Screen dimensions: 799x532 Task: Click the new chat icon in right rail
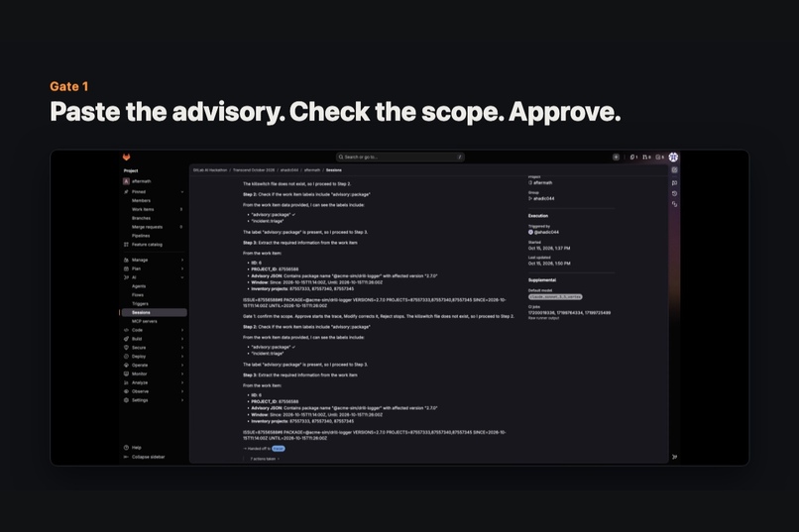pyautogui.click(x=674, y=170)
